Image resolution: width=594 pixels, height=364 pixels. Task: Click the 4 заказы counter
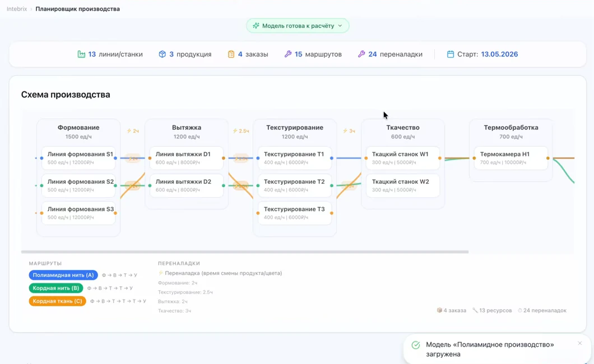(248, 54)
